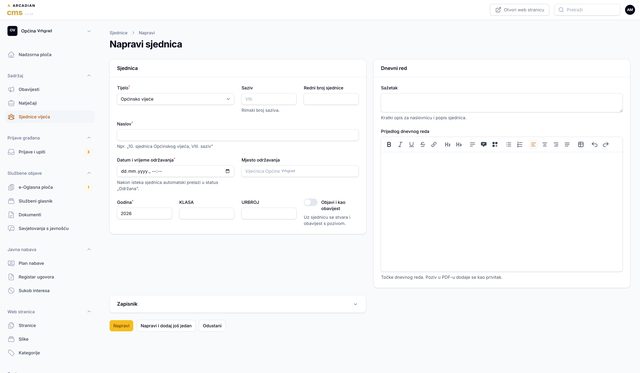Viewport: 640px width, 373px height.
Task: Click the Arcadian CMS logo
Action: (21, 10)
